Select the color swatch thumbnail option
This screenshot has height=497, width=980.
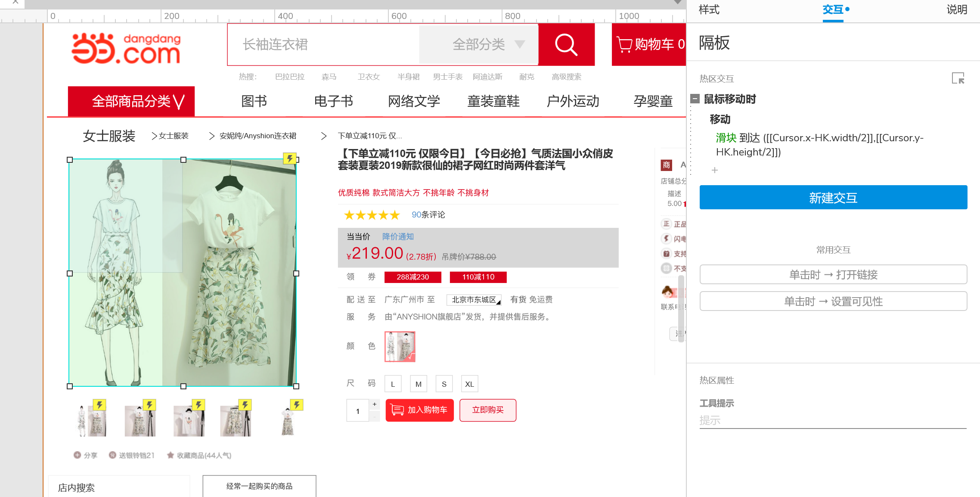(400, 347)
